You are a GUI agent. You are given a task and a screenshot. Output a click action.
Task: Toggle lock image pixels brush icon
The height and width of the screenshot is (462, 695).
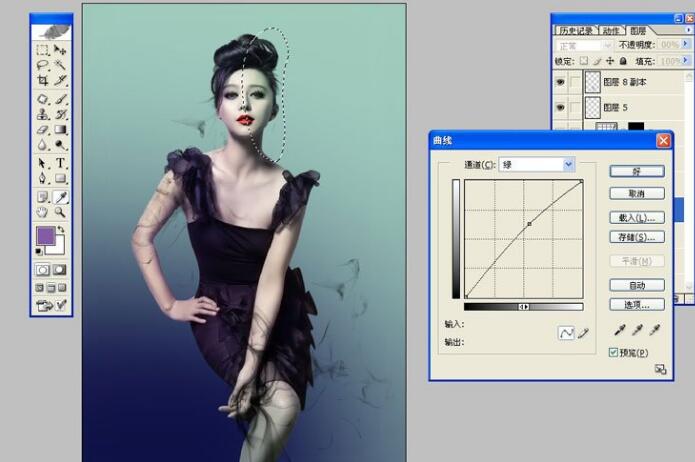(597, 61)
